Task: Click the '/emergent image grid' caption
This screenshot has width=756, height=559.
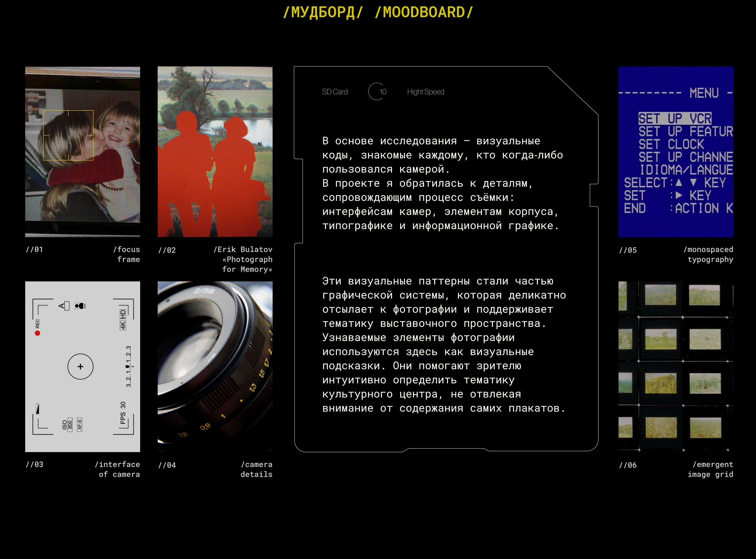Action: pos(710,469)
